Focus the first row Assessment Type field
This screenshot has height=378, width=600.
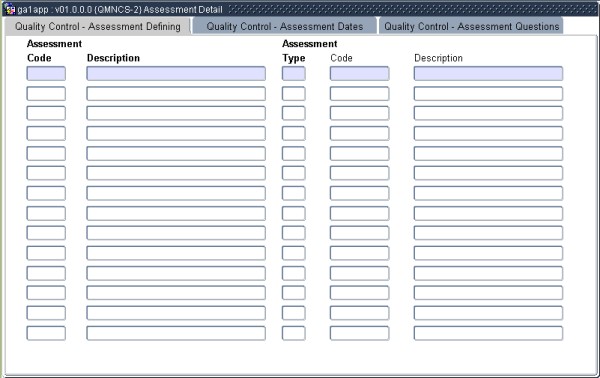point(294,73)
